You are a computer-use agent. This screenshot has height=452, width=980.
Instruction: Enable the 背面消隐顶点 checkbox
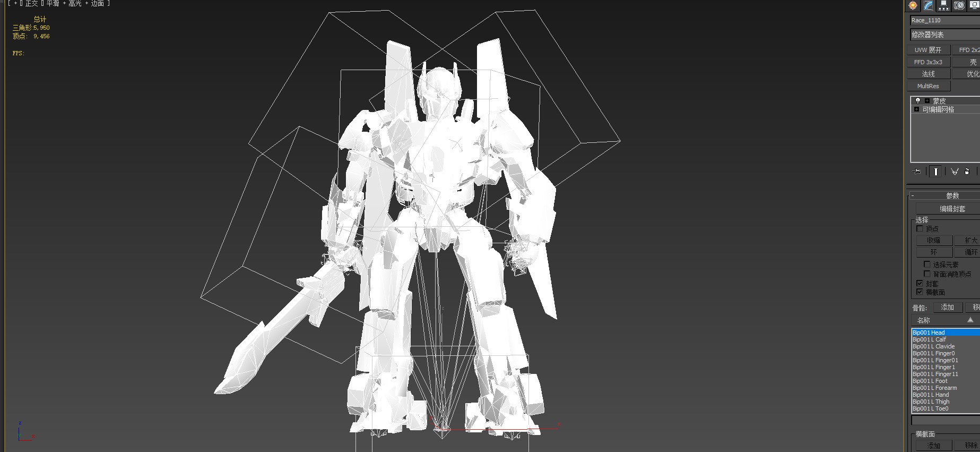(x=927, y=274)
